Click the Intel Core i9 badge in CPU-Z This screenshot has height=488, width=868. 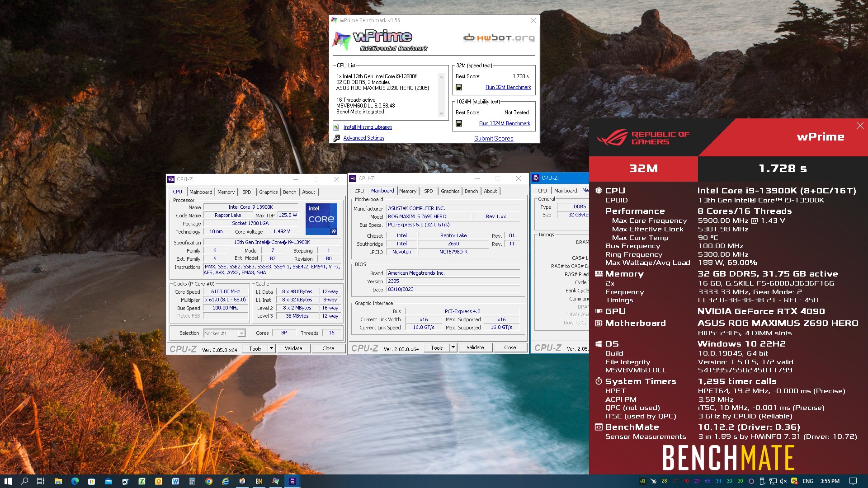pos(321,219)
